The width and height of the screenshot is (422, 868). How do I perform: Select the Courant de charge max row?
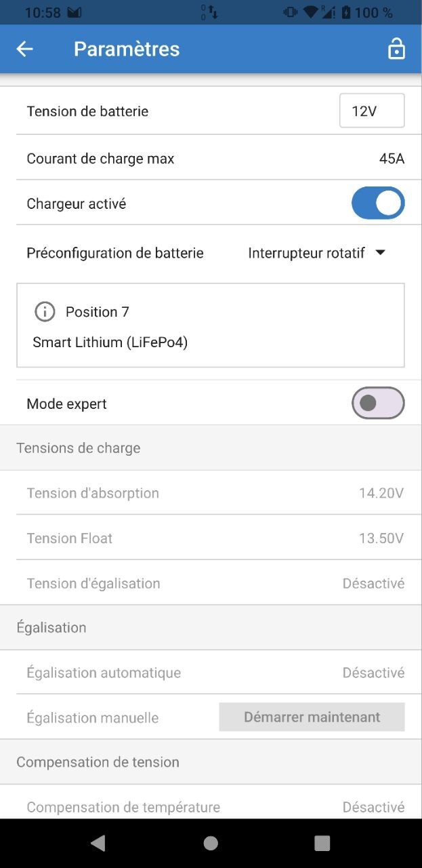point(211,159)
